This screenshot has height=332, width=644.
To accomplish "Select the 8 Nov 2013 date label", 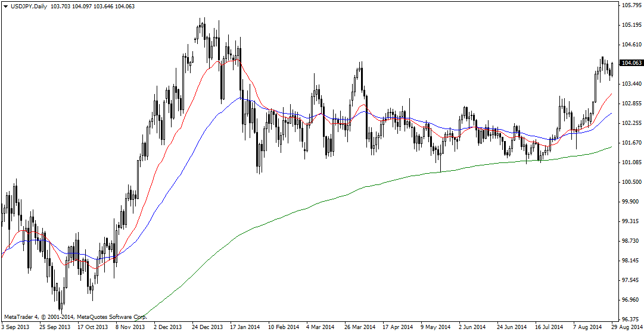I will coord(130,327).
